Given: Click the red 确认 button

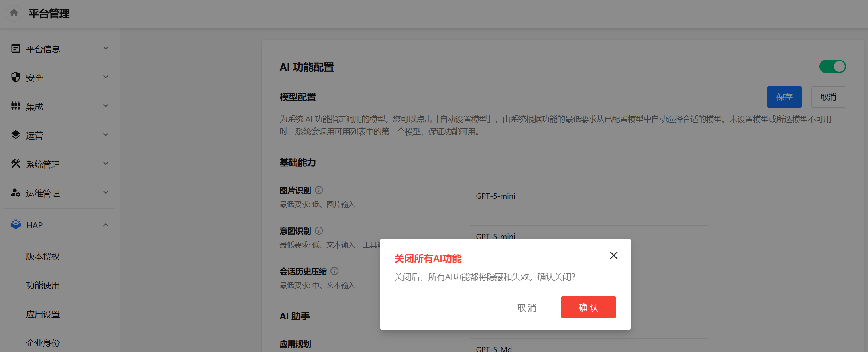Looking at the screenshot, I should click(x=588, y=307).
